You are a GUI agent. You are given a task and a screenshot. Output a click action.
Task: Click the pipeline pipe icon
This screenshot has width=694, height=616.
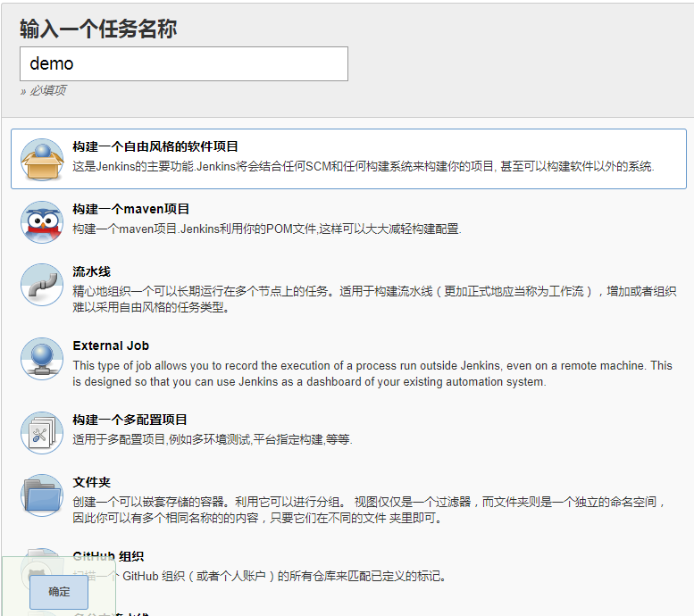tap(42, 285)
